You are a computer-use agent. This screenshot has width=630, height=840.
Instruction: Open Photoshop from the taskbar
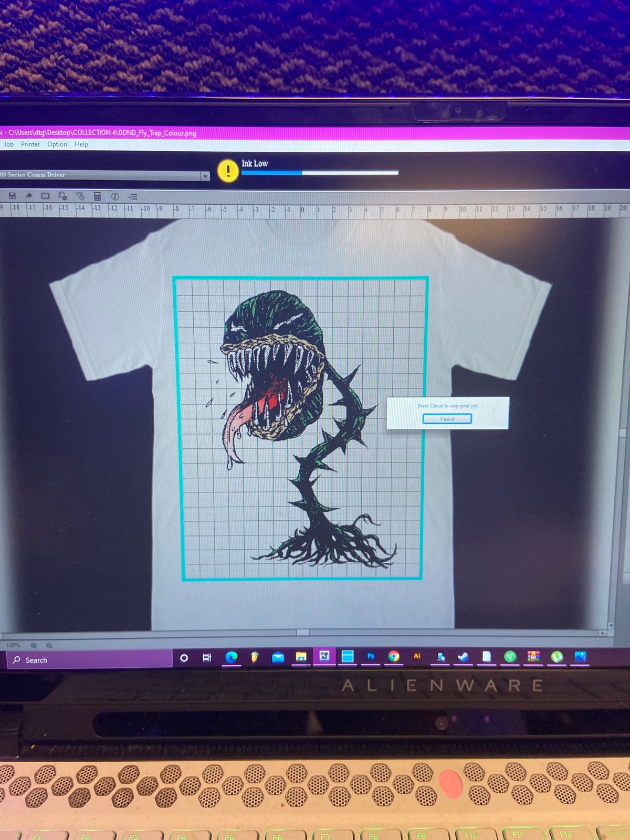(371, 656)
